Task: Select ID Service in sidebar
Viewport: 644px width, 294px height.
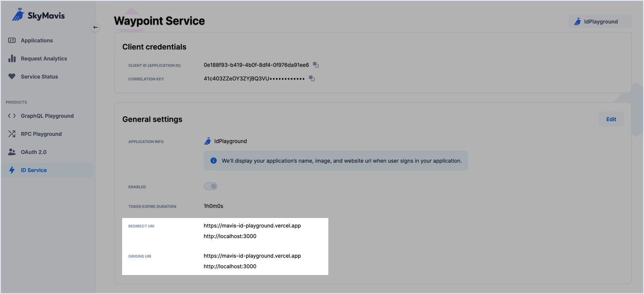Action: [47, 170]
